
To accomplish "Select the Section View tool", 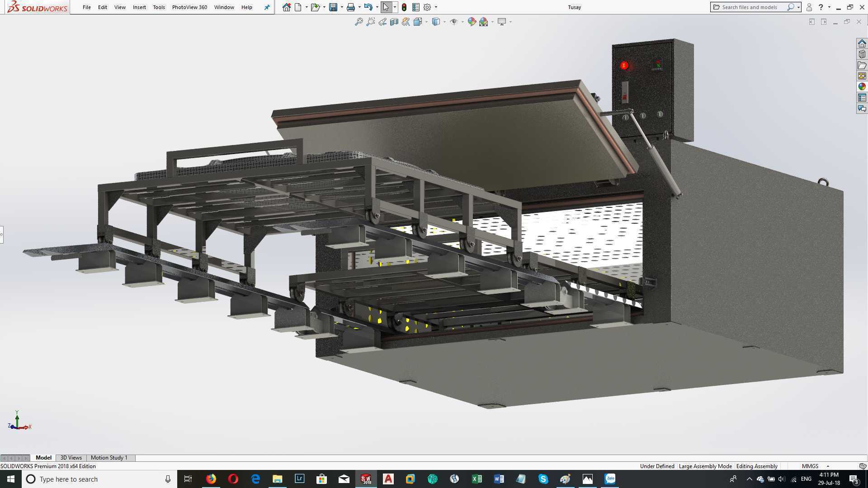I will coord(394,22).
